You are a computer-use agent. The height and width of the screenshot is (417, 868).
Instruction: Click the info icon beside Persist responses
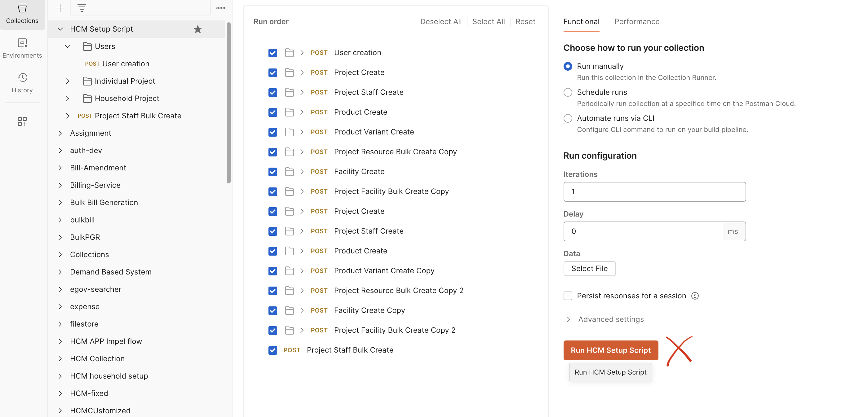pos(695,296)
